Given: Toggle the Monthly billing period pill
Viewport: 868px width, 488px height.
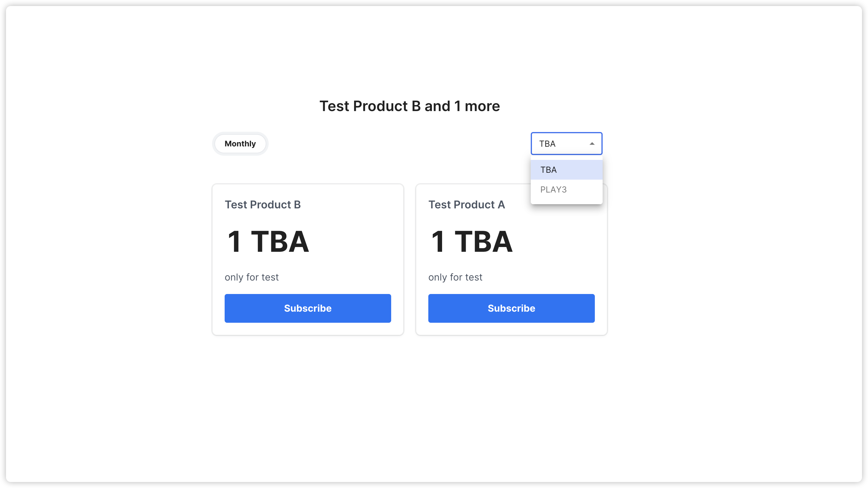Looking at the screenshot, I should tap(240, 144).
